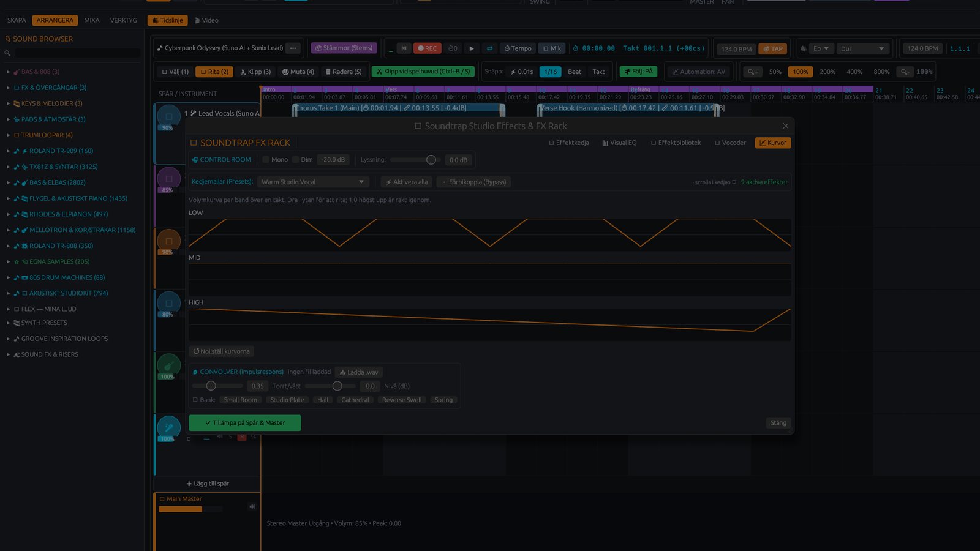Enable the Mik microphone input
This screenshot has height=551, width=980.
[x=551, y=48]
